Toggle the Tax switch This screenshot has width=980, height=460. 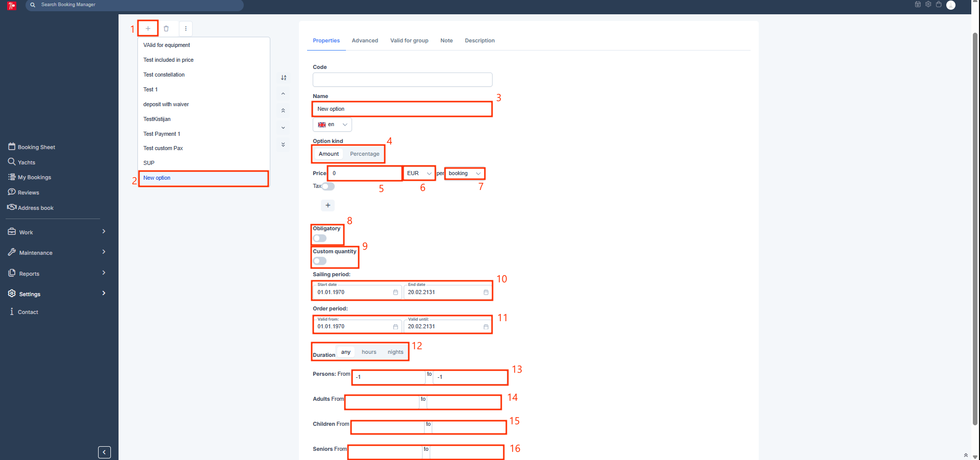328,186
